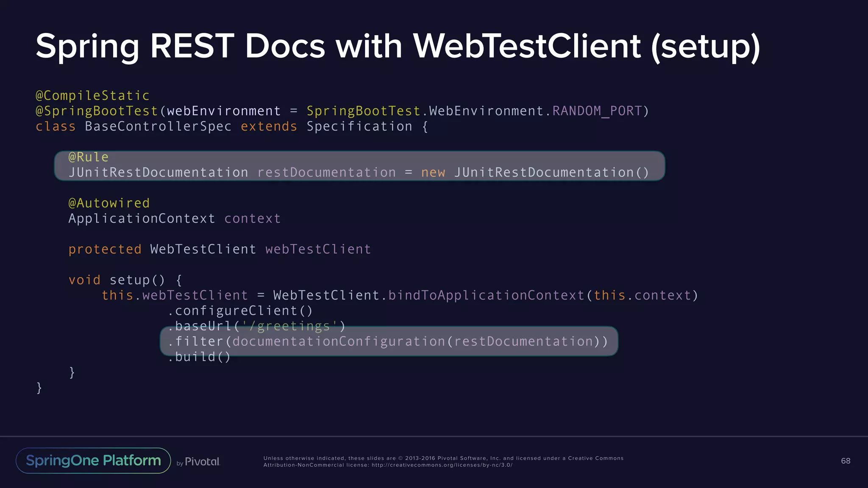Screen dimensions: 868x488
Task: Click the .build() call
Action: click(199, 357)
